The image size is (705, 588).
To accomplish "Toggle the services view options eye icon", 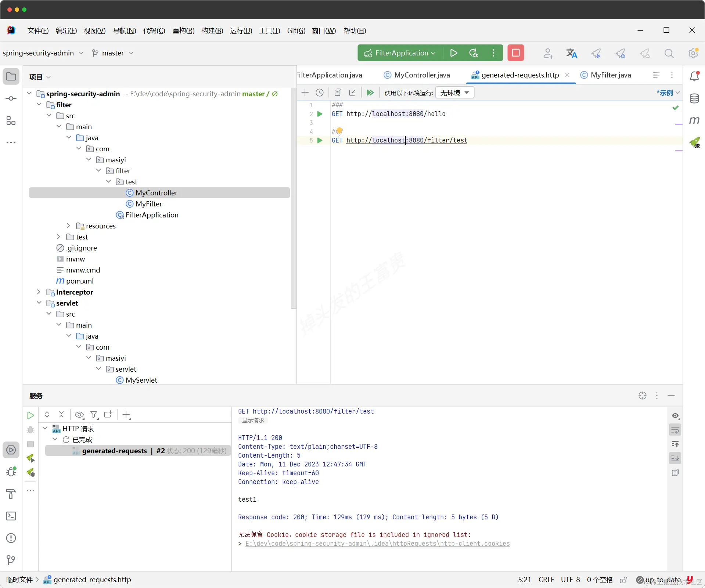I will tap(79, 415).
